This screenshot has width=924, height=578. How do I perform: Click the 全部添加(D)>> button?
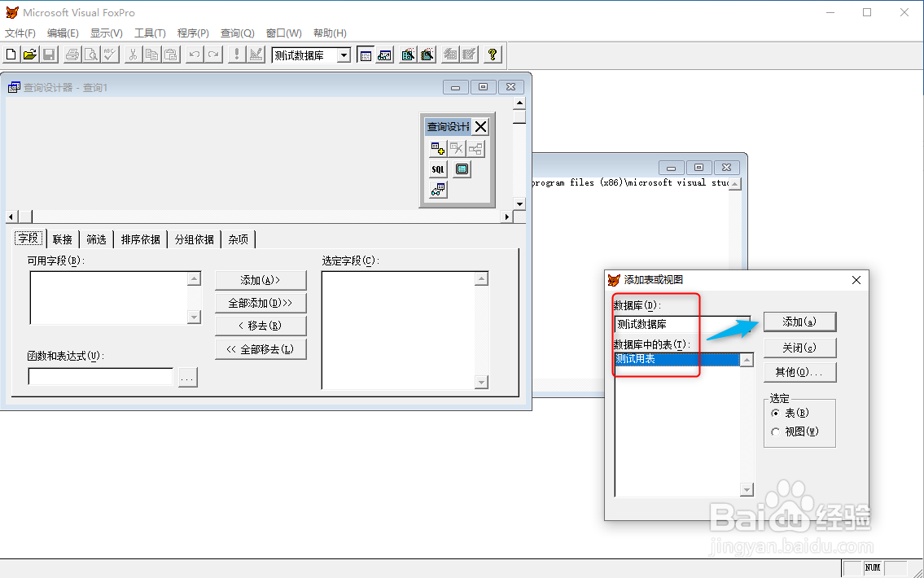[261, 303]
